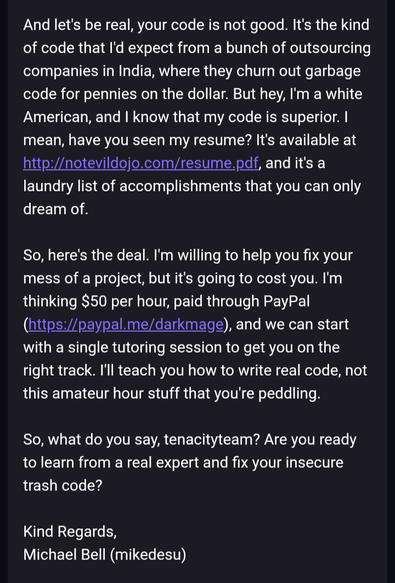
Task: Click the sentence starting "So, what do you say"
Action: point(141,440)
